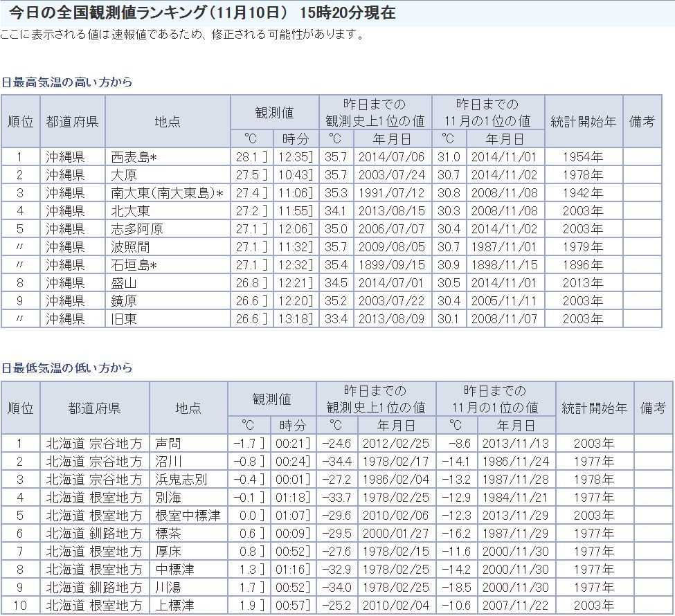Select the heading 日最高気温の高い方から
This screenshot has width=675, height=616.
click(66, 82)
